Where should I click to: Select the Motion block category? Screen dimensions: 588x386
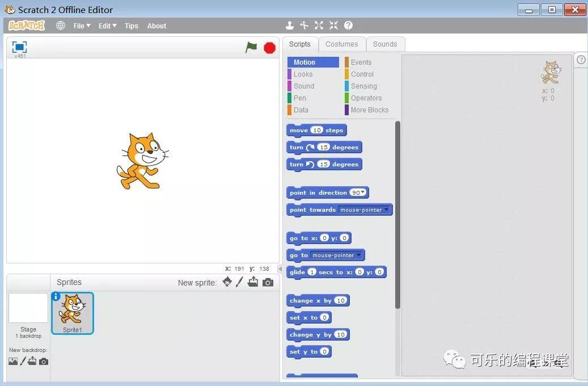(313, 62)
